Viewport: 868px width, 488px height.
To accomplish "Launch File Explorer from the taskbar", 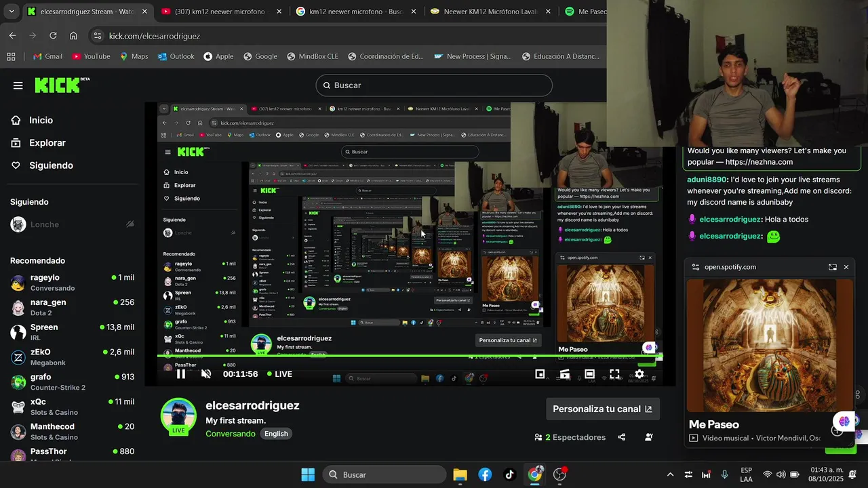I will pos(460,474).
